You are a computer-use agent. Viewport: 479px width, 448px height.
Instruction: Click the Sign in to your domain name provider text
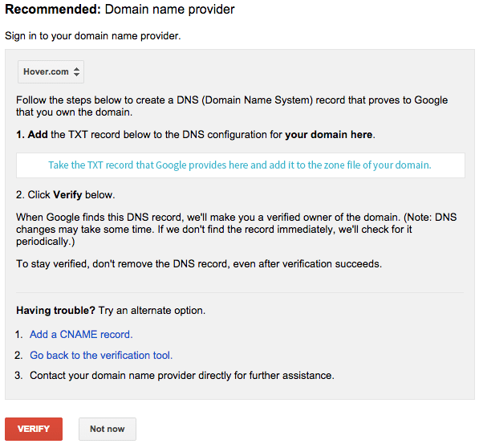pos(93,36)
